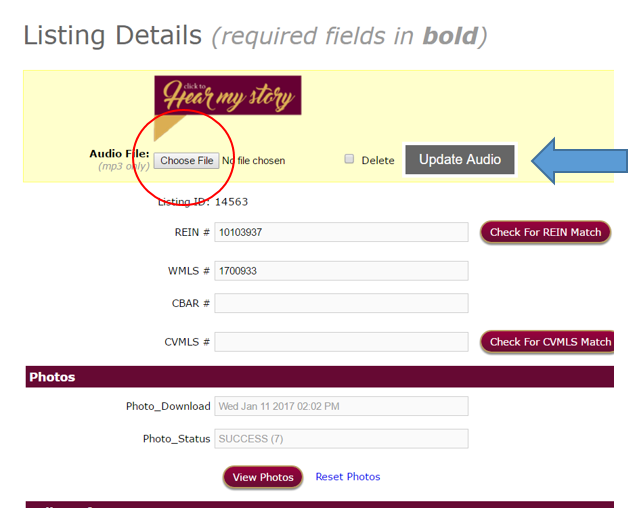Viewport: 636px width, 524px height.
Task: Open View Photos
Action: pyautogui.click(x=263, y=477)
